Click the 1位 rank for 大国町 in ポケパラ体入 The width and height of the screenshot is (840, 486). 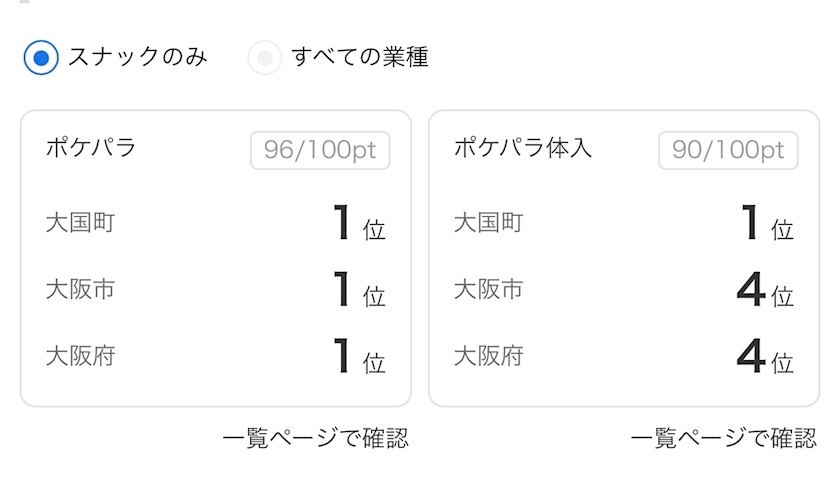(x=768, y=223)
